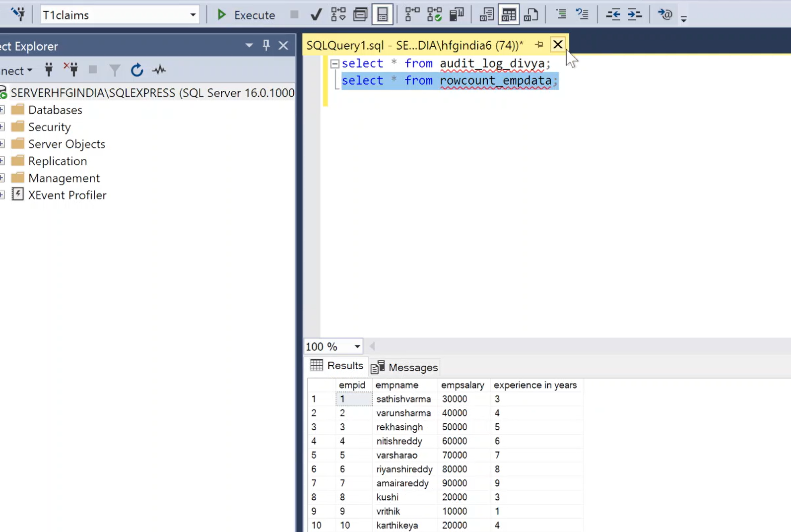Expand the Security folder node
This screenshot has width=791, height=532.
point(2,127)
